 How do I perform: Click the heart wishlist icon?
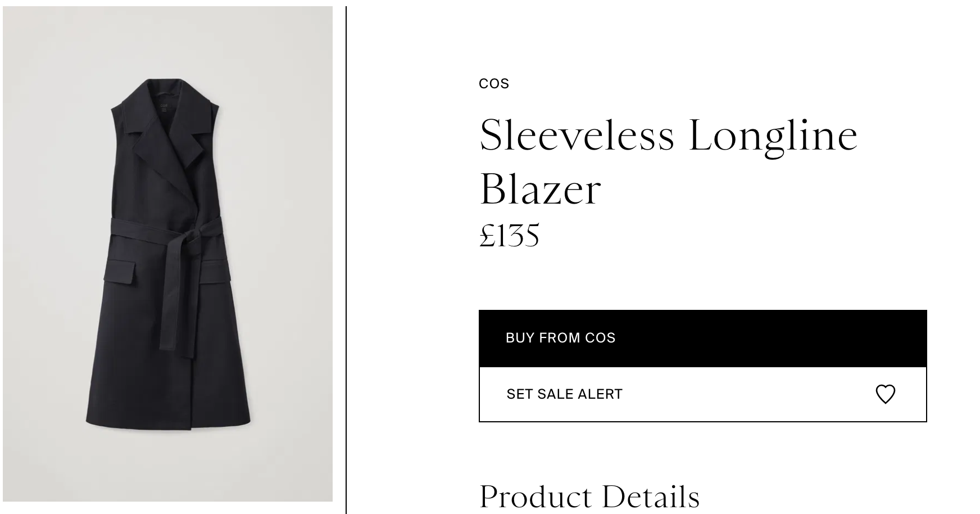coord(885,394)
